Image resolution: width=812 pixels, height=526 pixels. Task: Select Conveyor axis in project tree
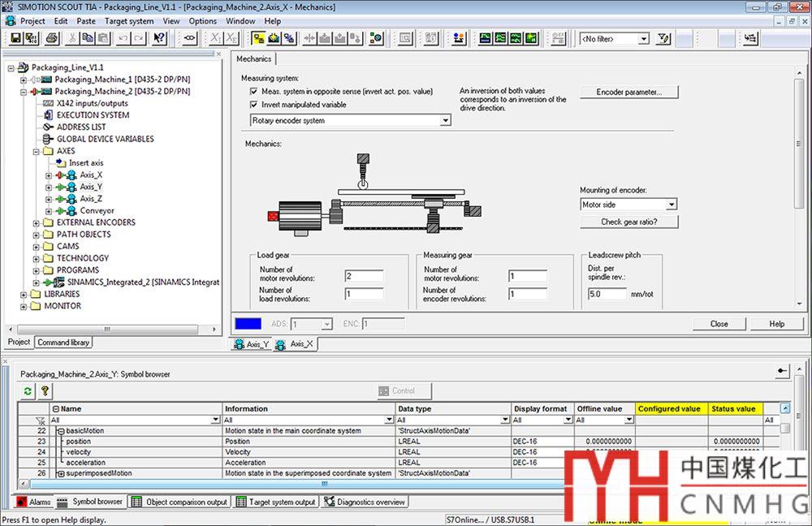(x=97, y=210)
